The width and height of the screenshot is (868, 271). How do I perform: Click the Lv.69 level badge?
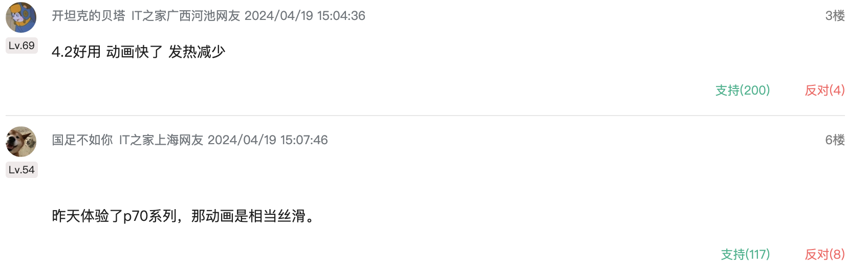(x=21, y=46)
